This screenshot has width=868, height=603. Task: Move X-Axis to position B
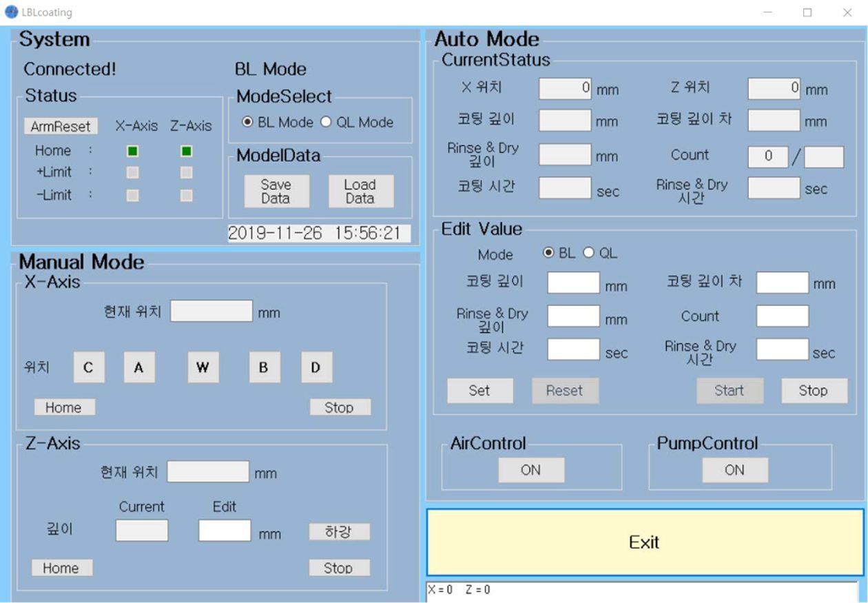(x=264, y=367)
